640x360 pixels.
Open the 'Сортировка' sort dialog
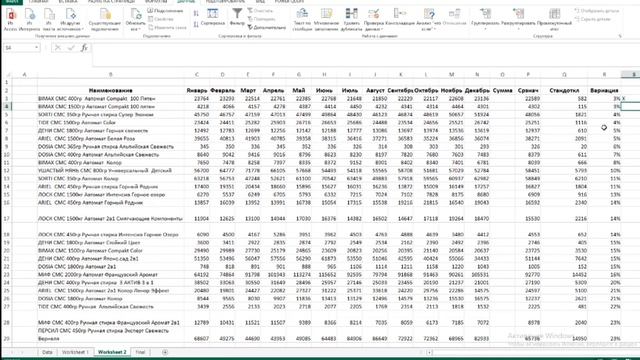(x=213, y=17)
